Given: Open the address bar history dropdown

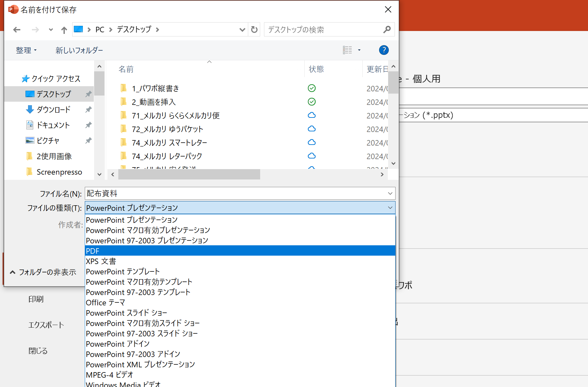Looking at the screenshot, I should click(242, 29).
